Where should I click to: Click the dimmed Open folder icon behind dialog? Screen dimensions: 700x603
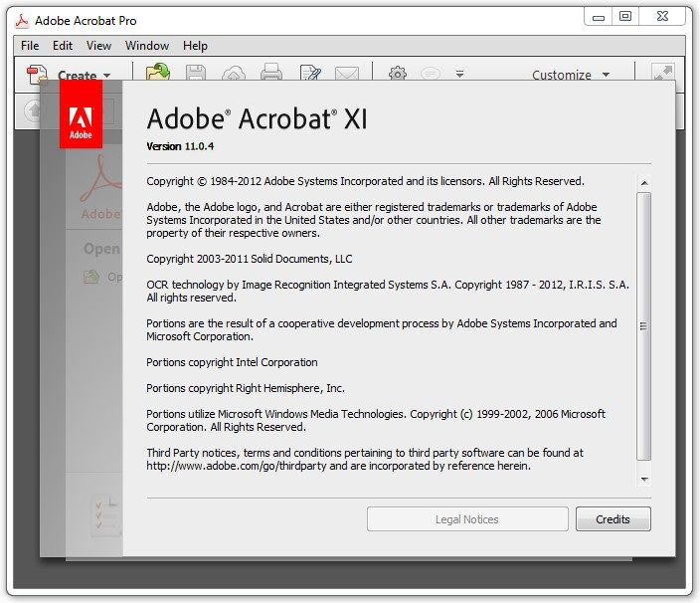tap(91, 277)
